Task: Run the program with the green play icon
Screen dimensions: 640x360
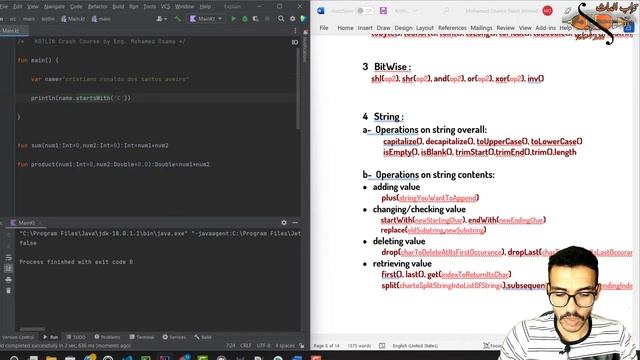Action: (233, 19)
